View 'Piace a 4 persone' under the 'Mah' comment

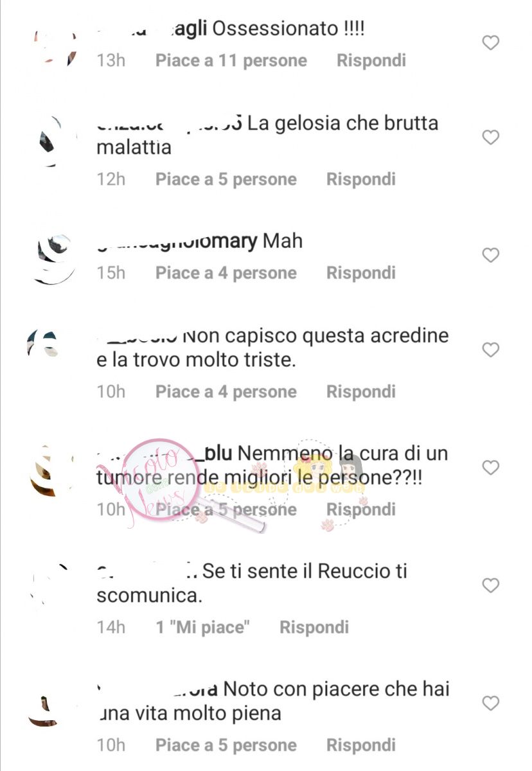(x=226, y=273)
